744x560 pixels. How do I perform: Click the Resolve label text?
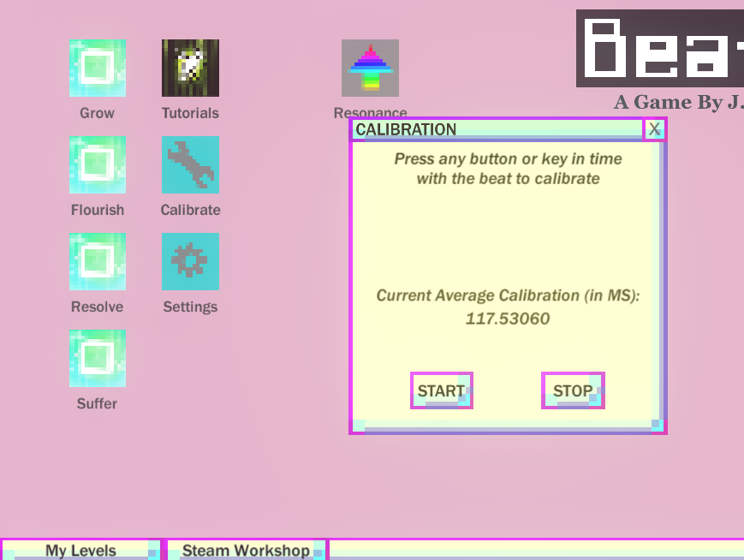pos(97,307)
